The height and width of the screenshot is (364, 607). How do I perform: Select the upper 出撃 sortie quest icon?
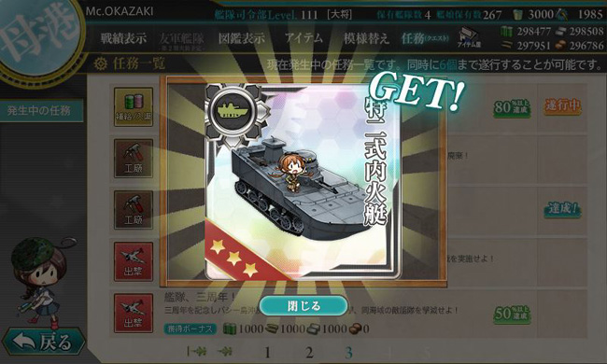coord(134,262)
